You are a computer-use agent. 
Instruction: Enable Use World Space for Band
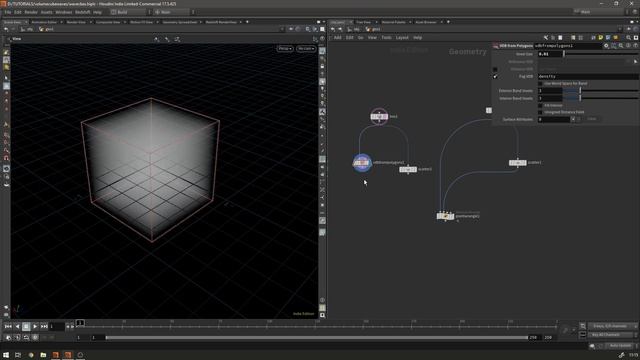coord(540,83)
